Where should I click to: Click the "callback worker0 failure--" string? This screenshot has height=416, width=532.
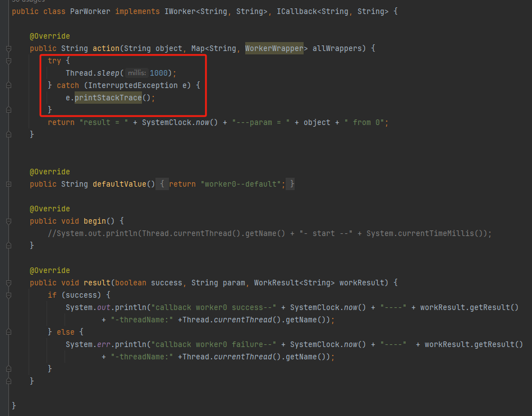[213, 344]
